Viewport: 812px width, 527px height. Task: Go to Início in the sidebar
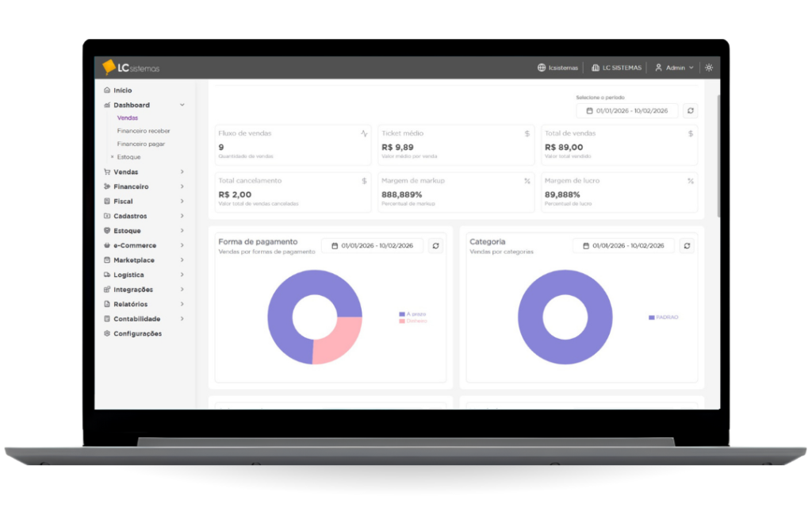click(x=122, y=90)
